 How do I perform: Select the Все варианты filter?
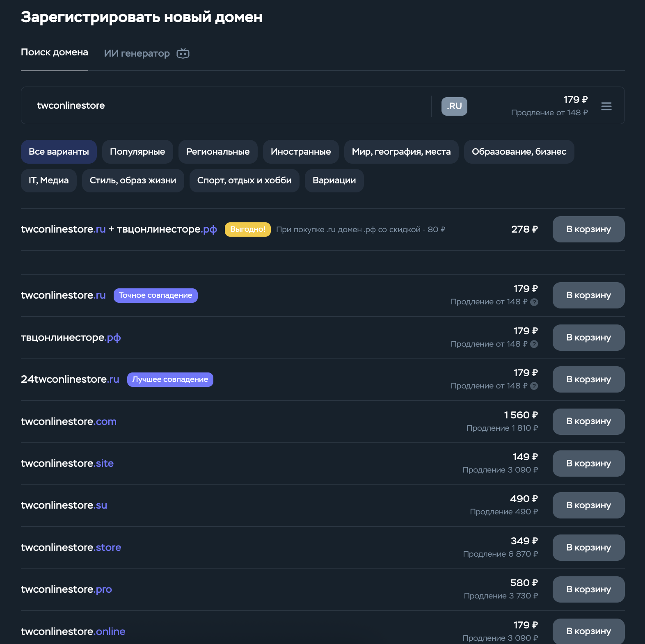tap(59, 152)
